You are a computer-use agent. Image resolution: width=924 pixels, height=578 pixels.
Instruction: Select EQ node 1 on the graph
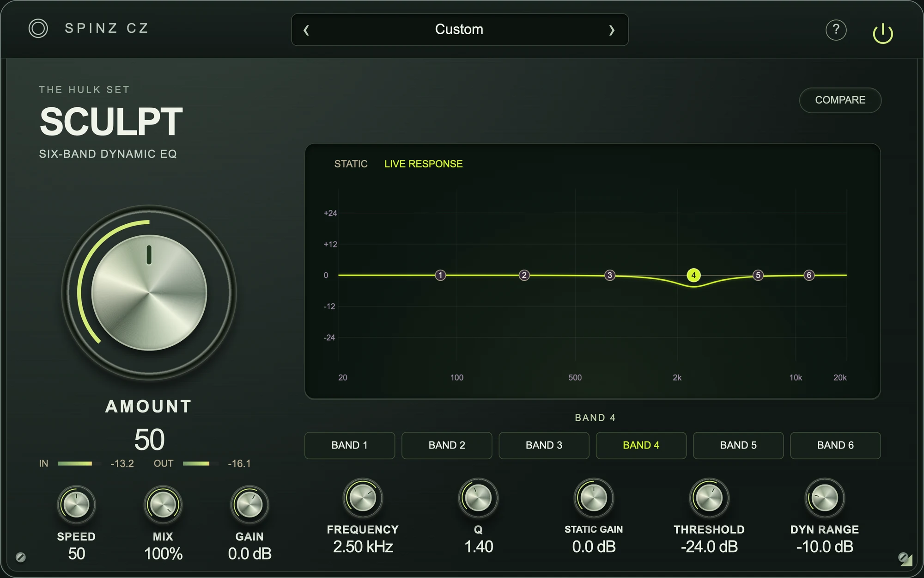click(x=440, y=275)
